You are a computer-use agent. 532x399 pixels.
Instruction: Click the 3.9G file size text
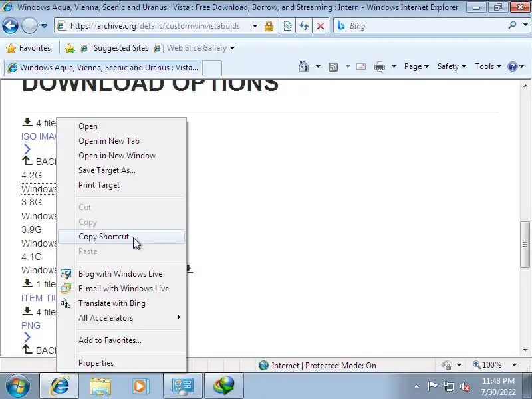point(31,229)
